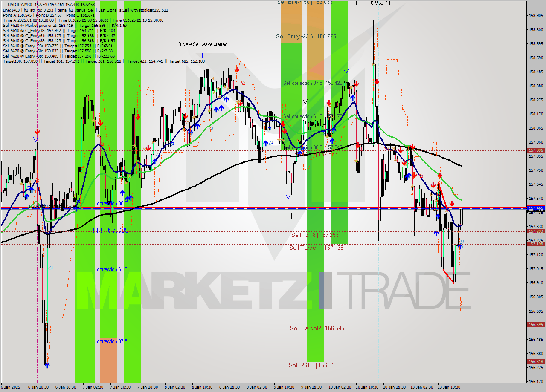Select 'Sell Target2 | 156.595' label
Screen dimensions: 546x392
(317, 328)
